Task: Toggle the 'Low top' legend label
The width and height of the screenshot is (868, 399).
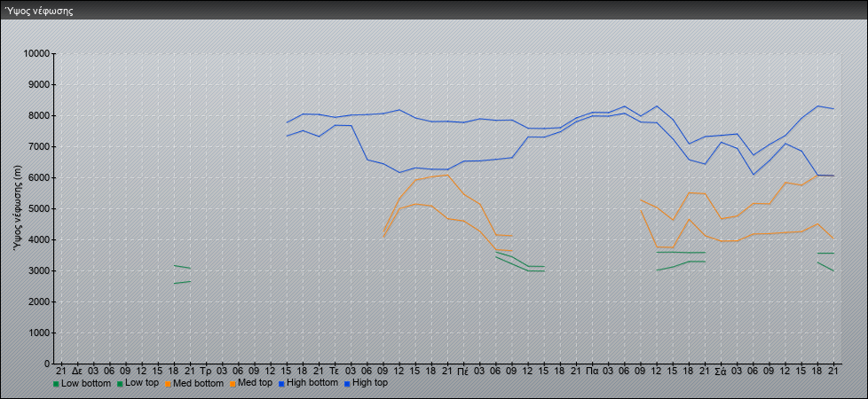Action: click(142, 383)
